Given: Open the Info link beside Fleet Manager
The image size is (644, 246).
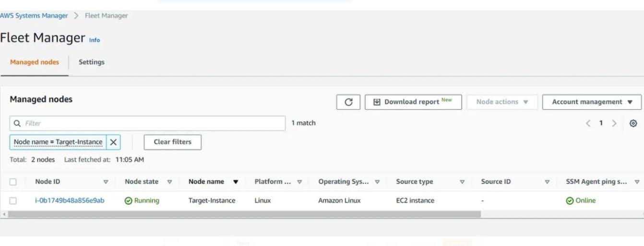Looking at the screenshot, I should click(x=95, y=40).
